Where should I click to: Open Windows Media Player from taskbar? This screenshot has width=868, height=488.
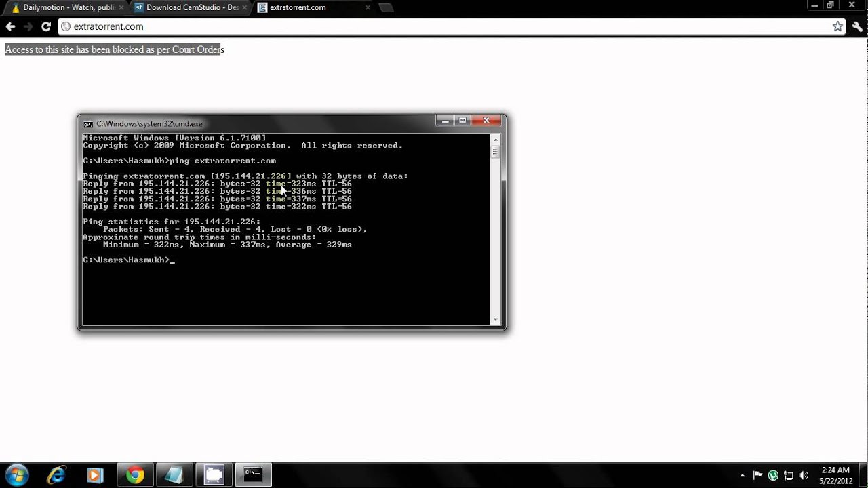[x=94, y=475]
